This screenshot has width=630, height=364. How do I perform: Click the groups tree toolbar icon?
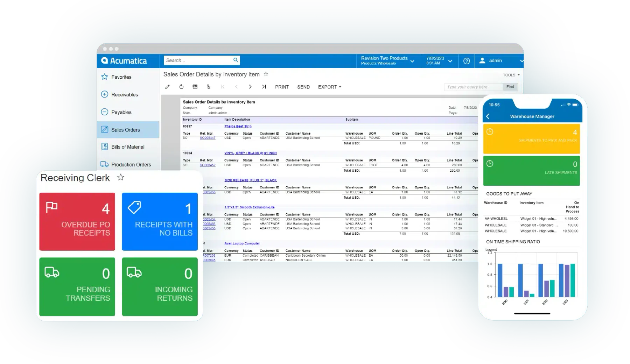[x=209, y=87]
